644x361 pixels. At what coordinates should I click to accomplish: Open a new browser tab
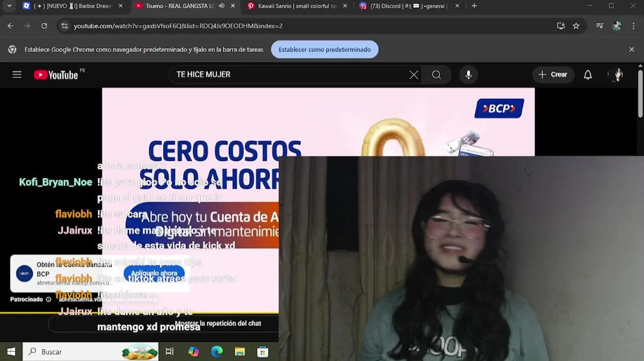pyautogui.click(x=474, y=6)
